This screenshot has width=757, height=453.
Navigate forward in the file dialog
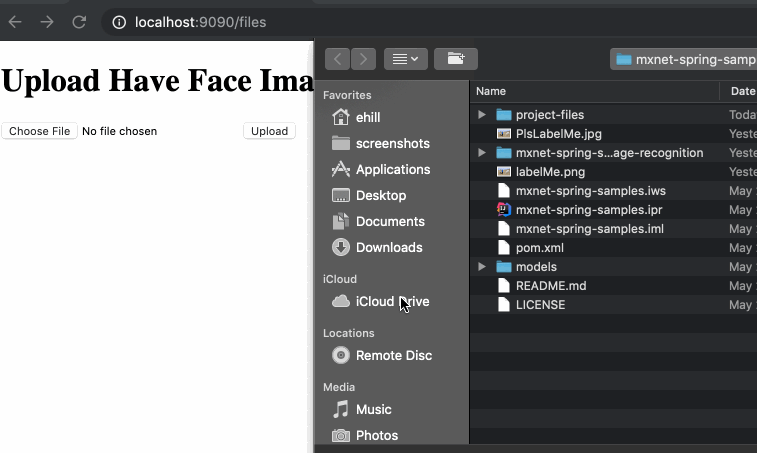[x=364, y=59]
